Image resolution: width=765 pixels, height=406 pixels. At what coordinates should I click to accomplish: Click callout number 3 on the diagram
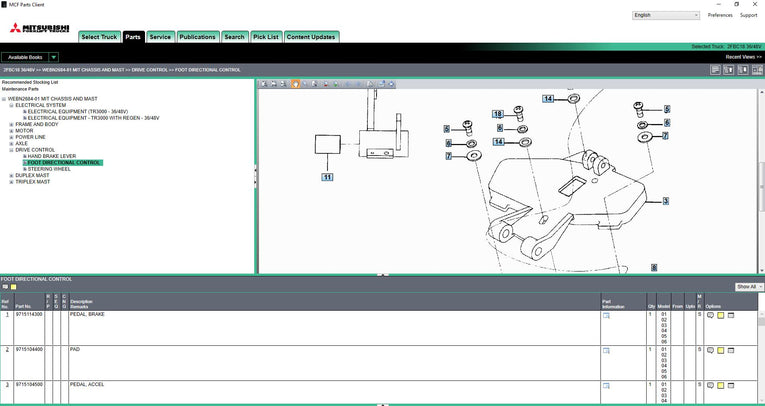665,201
